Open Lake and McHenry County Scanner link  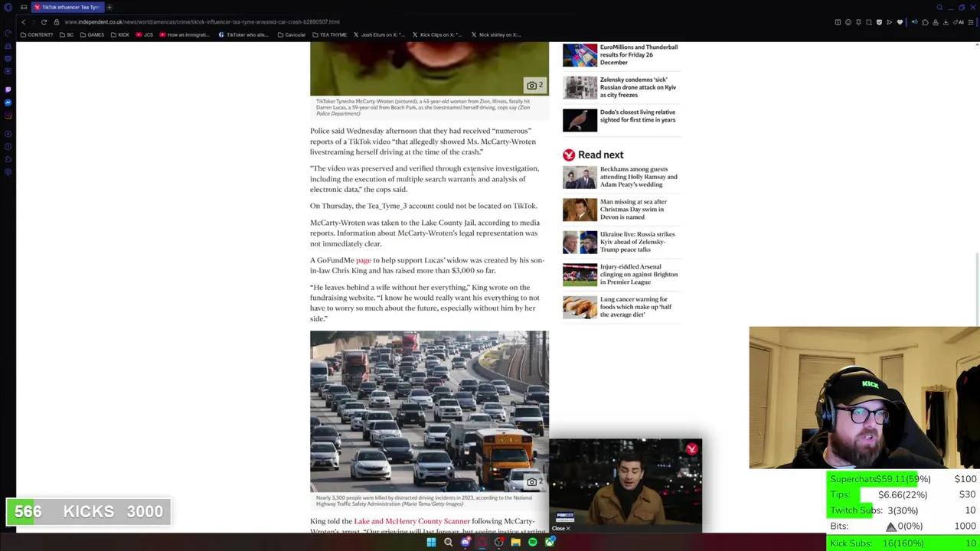click(412, 521)
